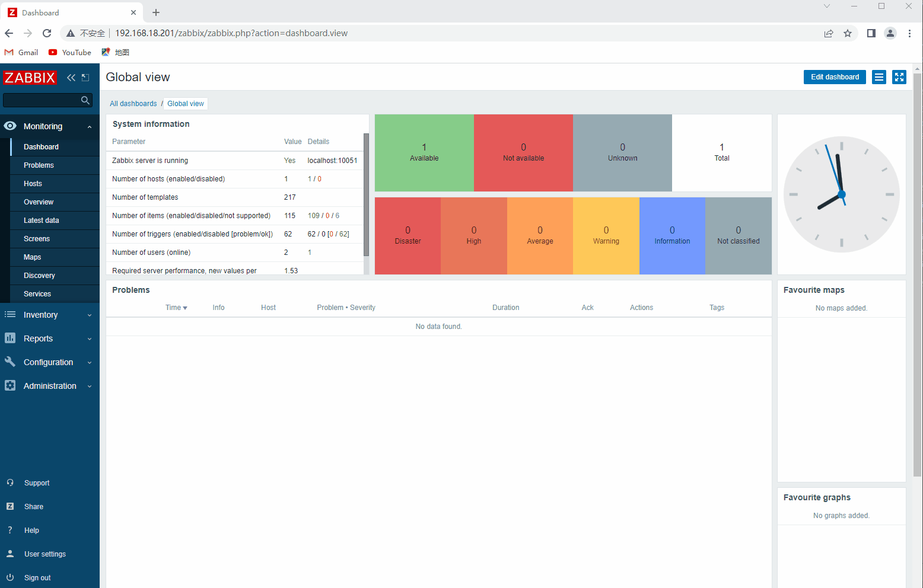Open dashboard actions hamburger menu icon
The image size is (923, 588).
point(879,77)
